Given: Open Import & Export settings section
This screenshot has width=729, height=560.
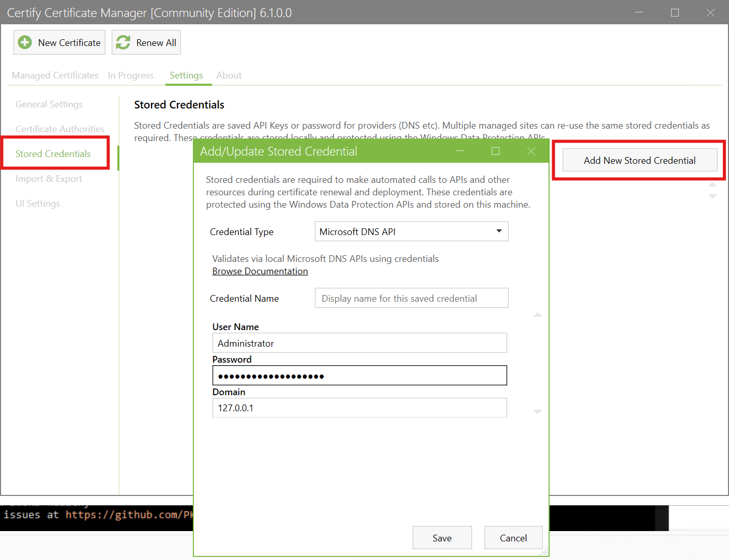Looking at the screenshot, I should click(x=49, y=179).
